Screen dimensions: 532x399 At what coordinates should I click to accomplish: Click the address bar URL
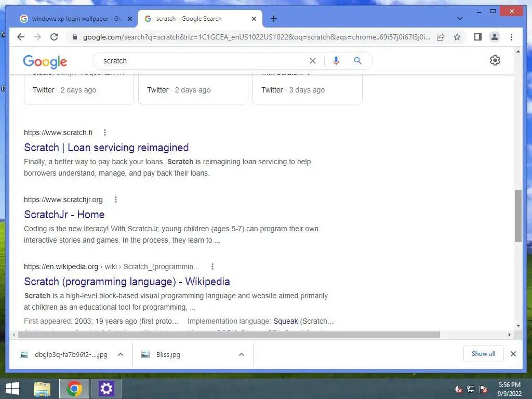pos(257,37)
